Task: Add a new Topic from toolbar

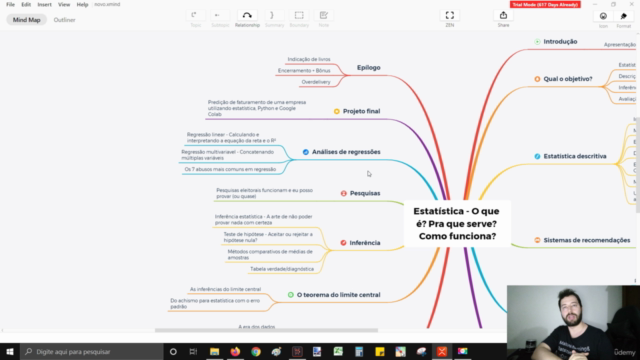Action: point(196,19)
